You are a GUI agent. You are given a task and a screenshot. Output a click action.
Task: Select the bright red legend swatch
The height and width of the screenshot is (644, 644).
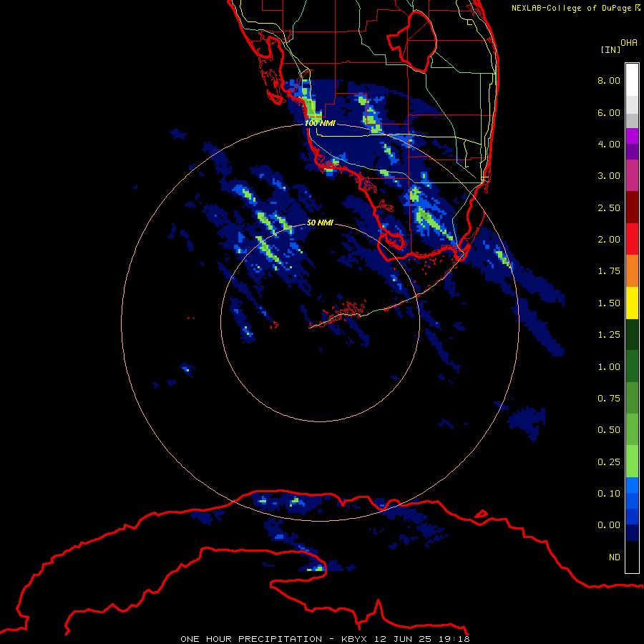tap(632, 239)
